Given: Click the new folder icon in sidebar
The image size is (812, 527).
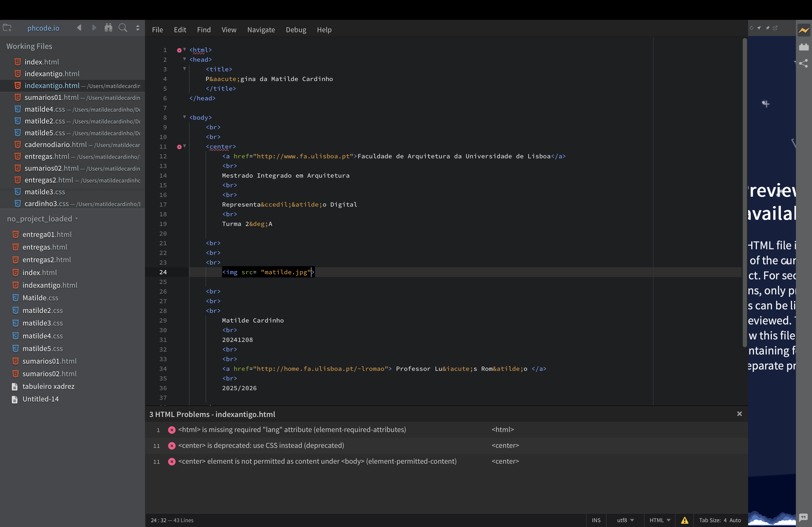Looking at the screenshot, I should (7, 28).
